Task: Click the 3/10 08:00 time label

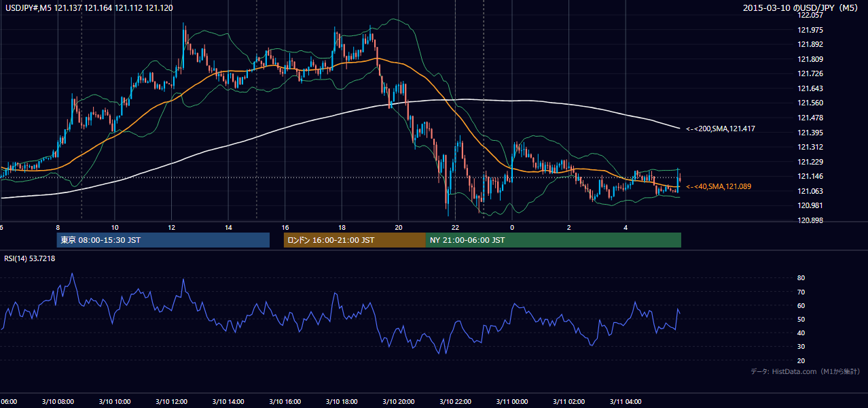Action: pyautogui.click(x=57, y=402)
